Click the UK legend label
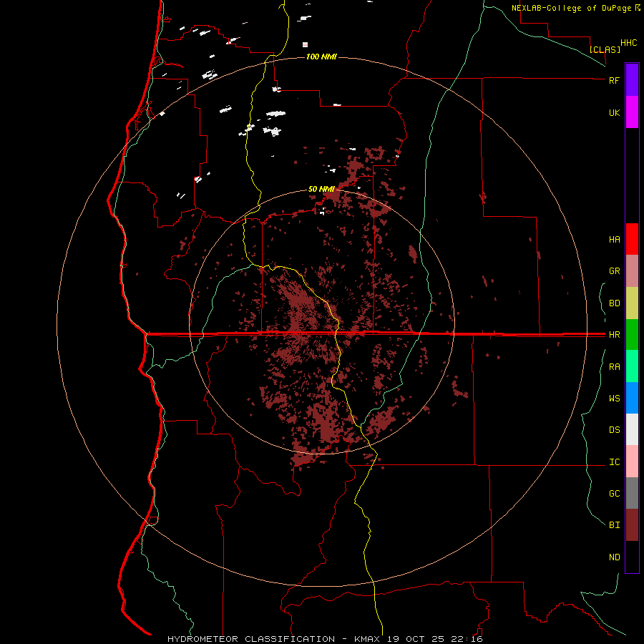The height and width of the screenshot is (644, 644). pos(614,112)
